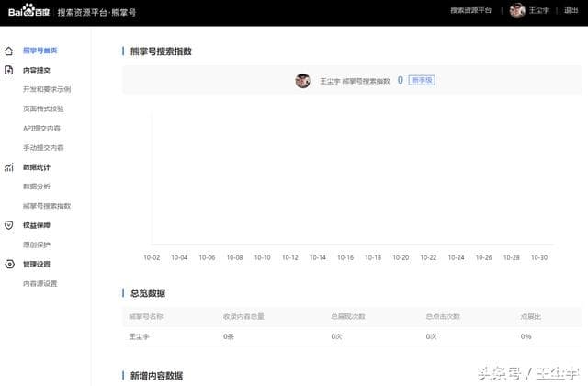
Task: Click the username 王尘宇 in header
Action: coord(539,10)
